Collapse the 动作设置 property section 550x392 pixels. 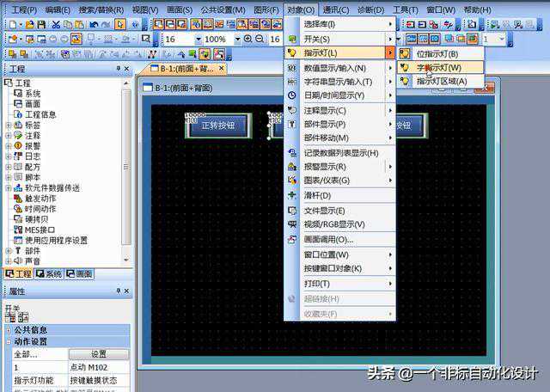[x=9, y=341]
